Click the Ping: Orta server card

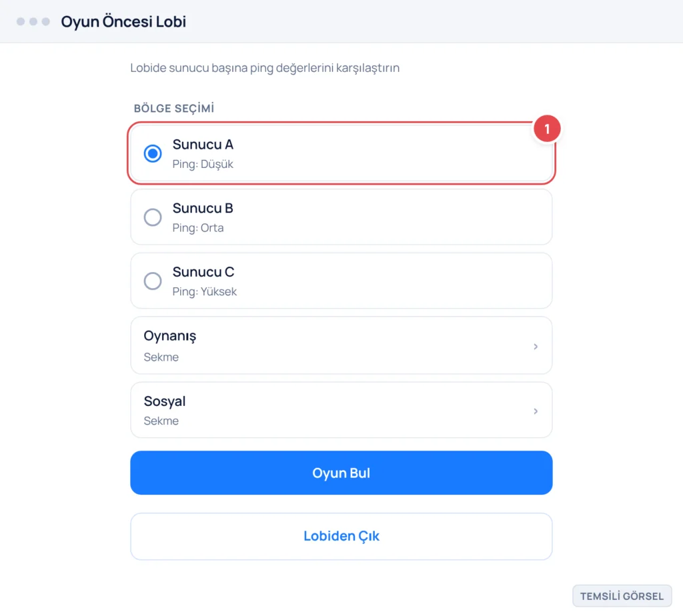[x=341, y=217]
